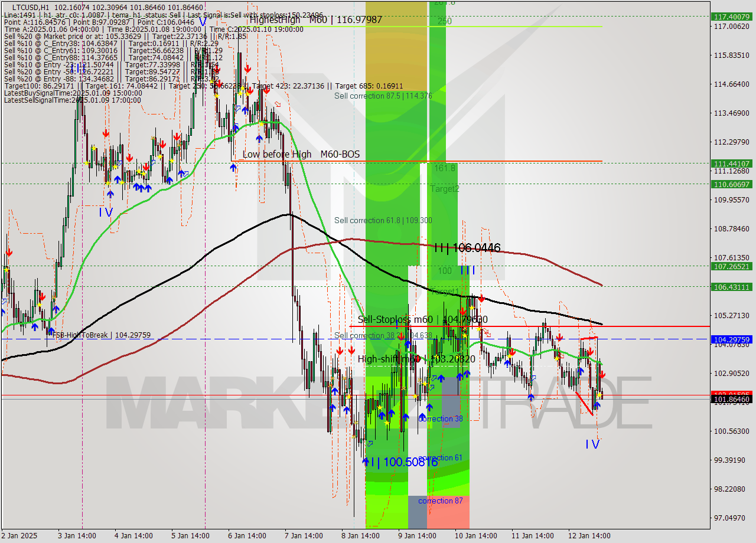
Task: Click the blue 104.29759 price tag
Action: (x=732, y=339)
